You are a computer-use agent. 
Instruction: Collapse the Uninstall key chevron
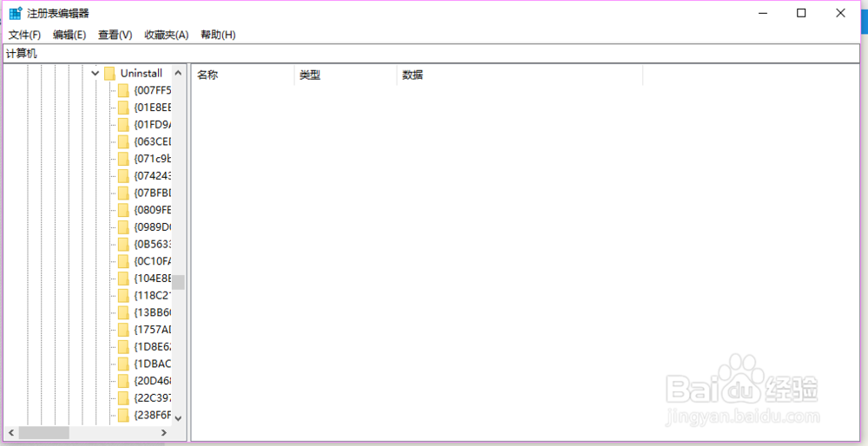pyautogui.click(x=95, y=73)
